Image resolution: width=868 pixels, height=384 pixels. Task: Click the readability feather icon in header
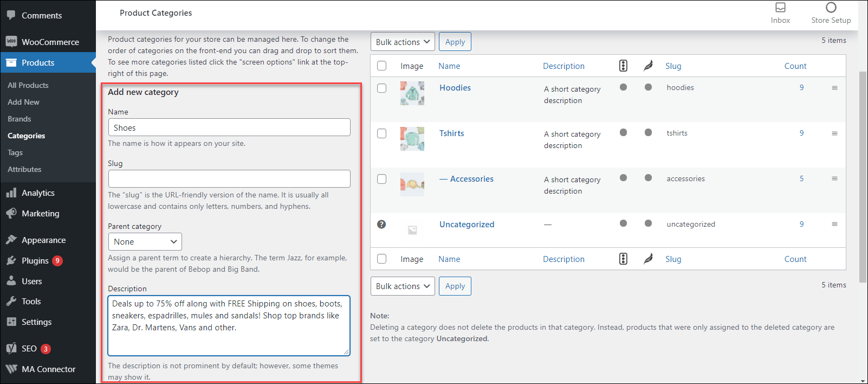coord(648,66)
